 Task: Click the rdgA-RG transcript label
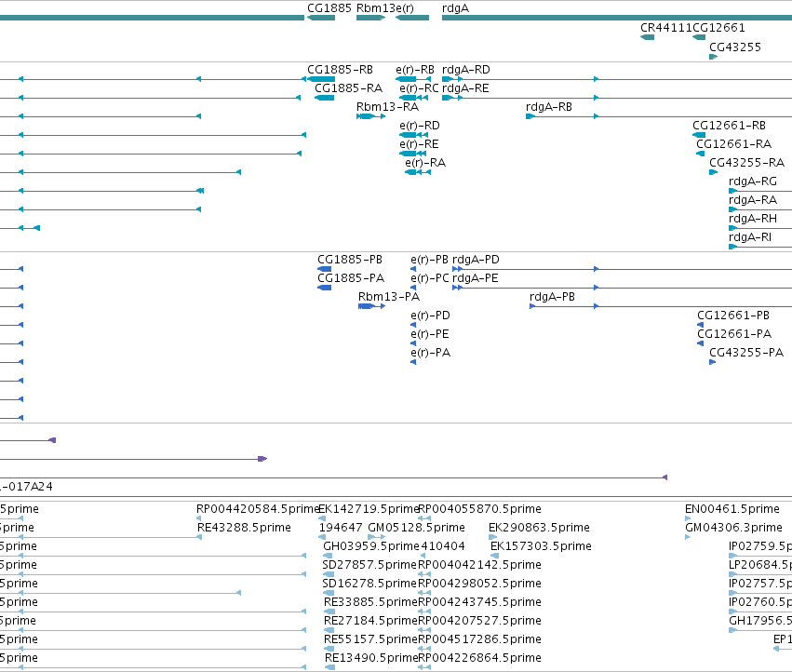[x=753, y=181]
